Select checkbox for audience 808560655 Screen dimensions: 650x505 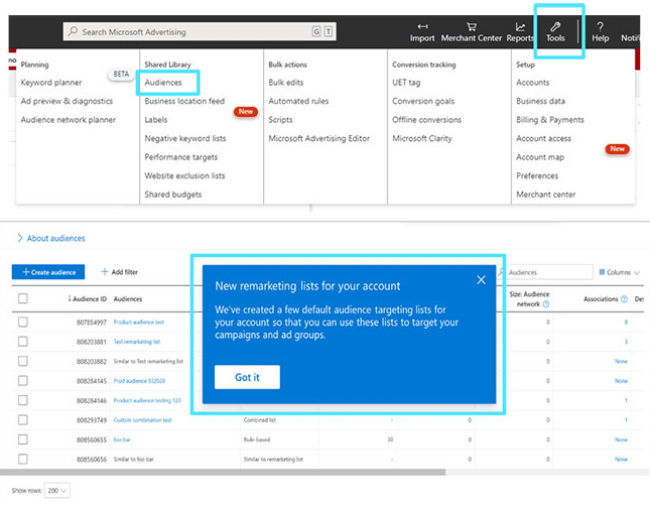click(x=23, y=439)
